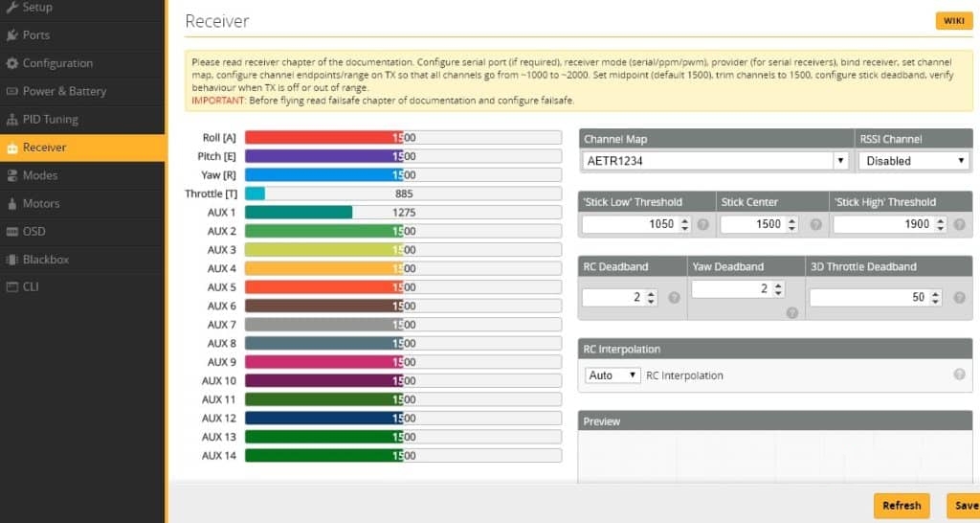
Task: Click the IMPORTANT failsafe warning text
Action: pos(383,100)
